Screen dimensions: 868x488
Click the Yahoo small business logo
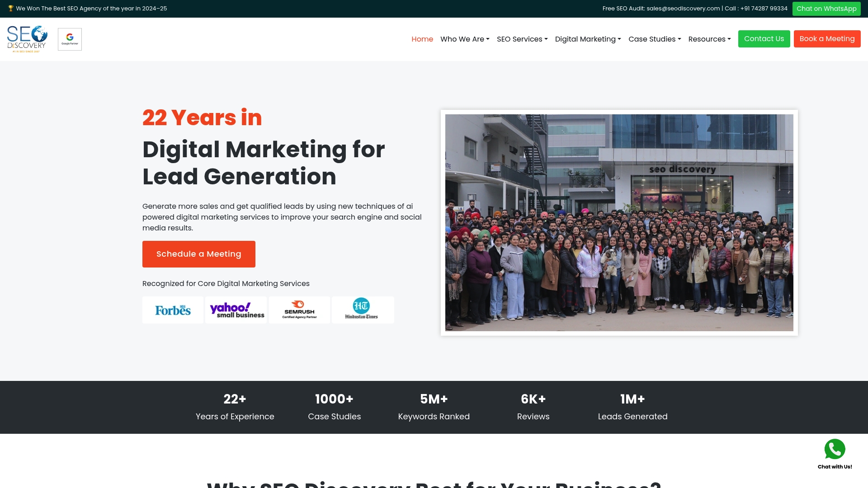(236, 310)
